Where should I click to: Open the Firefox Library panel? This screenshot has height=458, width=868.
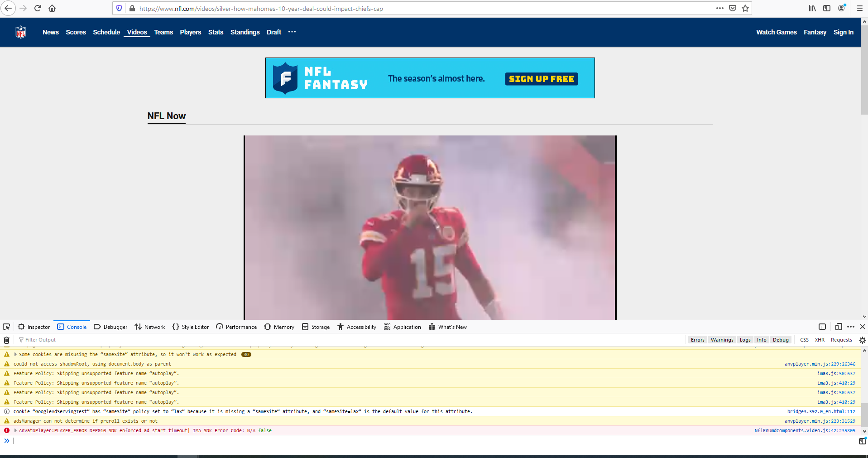coord(811,8)
